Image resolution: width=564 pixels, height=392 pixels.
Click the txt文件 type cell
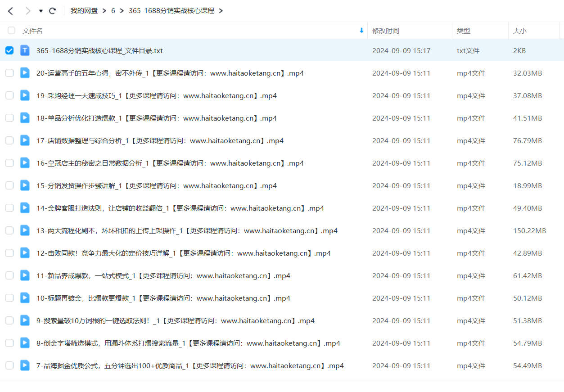pos(468,50)
